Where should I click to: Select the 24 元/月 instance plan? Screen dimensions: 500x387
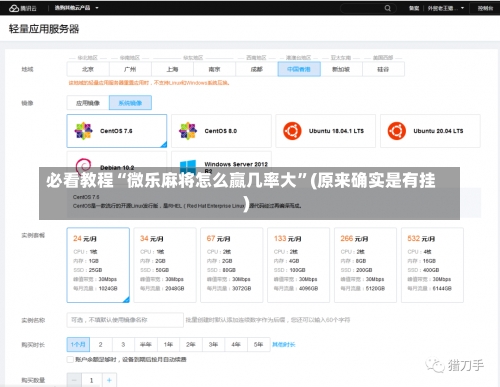98,265
